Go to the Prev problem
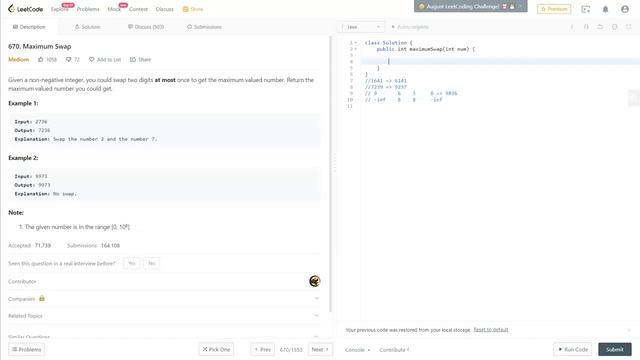 (x=262, y=349)
